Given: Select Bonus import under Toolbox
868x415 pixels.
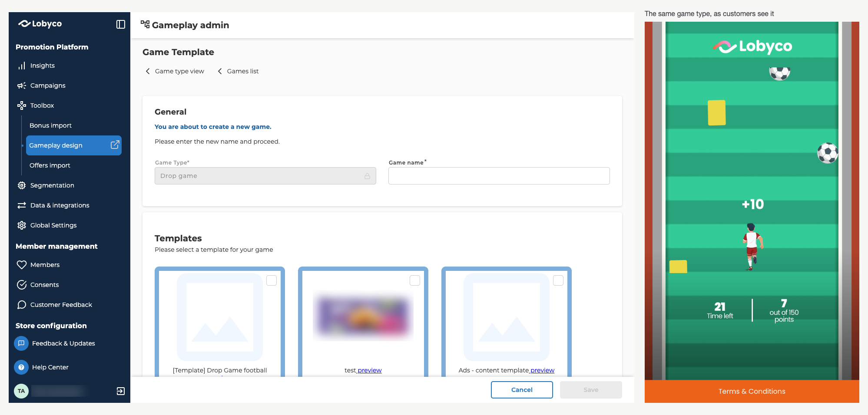Looking at the screenshot, I should click(50, 125).
